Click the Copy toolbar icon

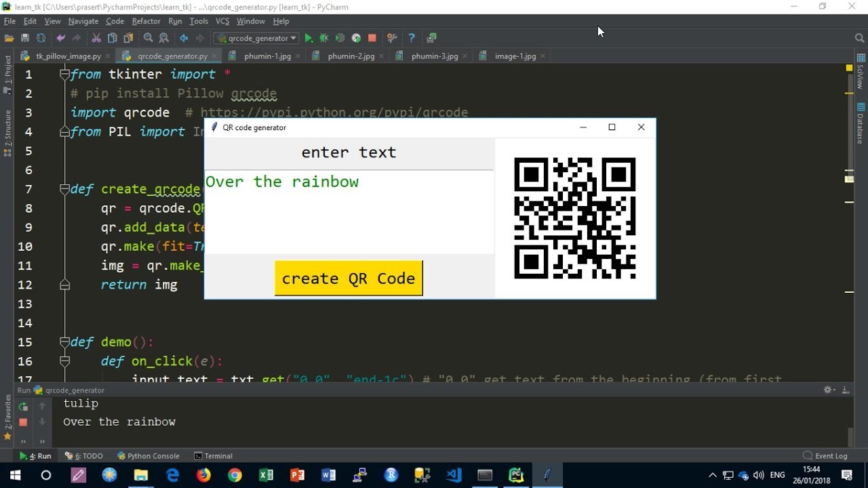tap(113, 38)
